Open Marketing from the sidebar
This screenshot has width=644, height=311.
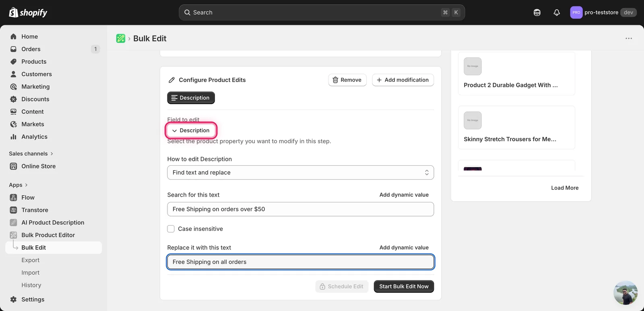(x=35, y=87)
